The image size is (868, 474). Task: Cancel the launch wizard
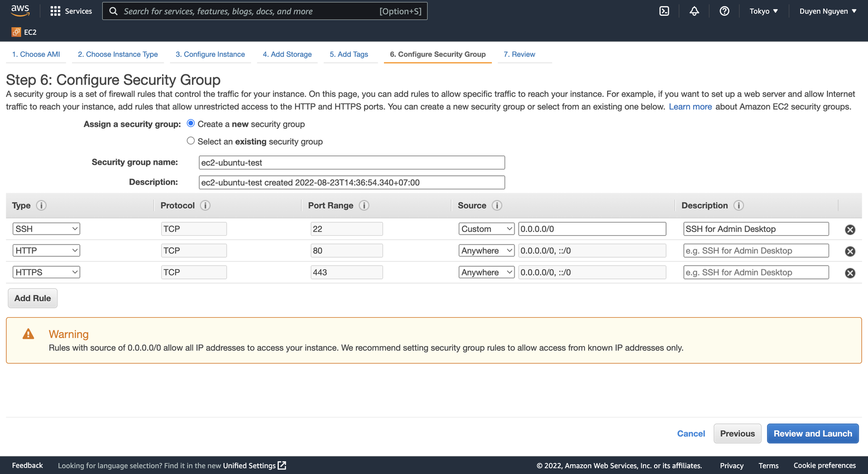pos(691,433)
